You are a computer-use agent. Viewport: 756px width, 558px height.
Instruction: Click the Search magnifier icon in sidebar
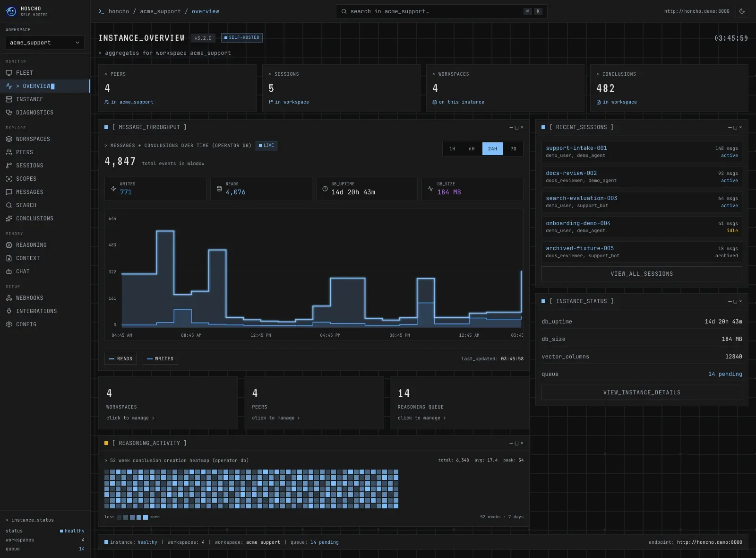pos(9,205)
